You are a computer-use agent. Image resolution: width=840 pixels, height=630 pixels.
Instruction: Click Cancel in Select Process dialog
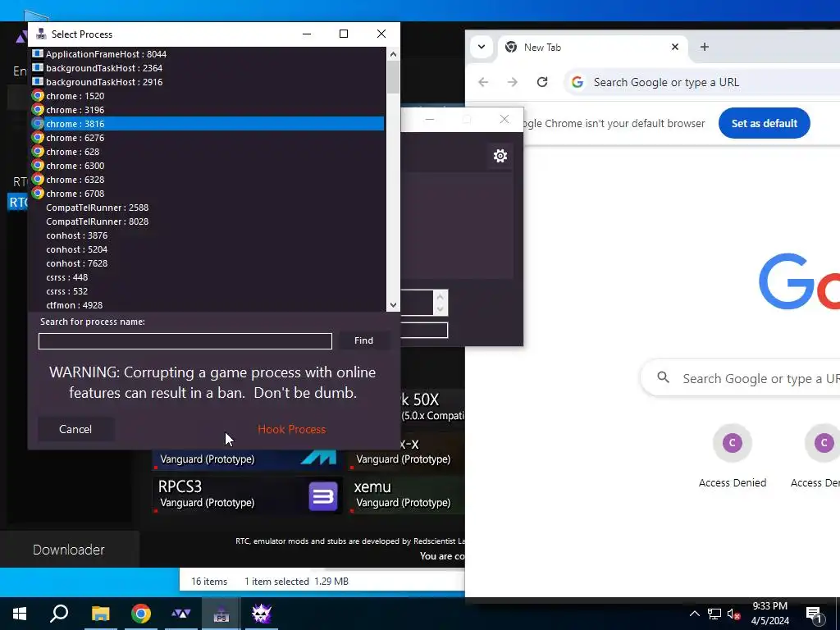75,429
